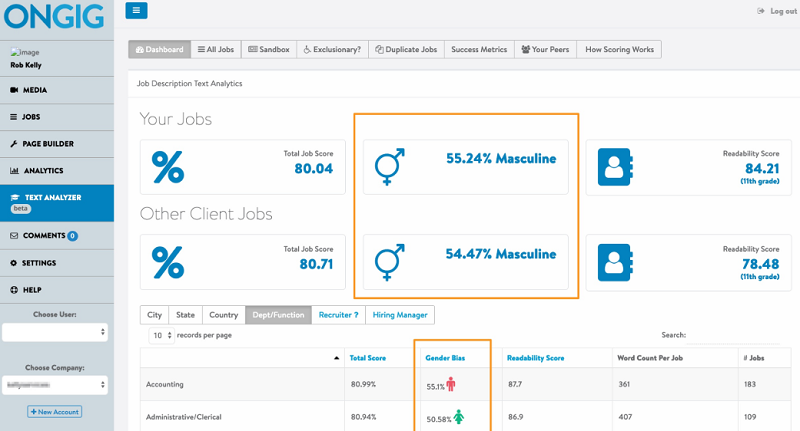The image size is (800, 431).
Task: Expand the records per page selector
Action: click(x=160, y=335)
